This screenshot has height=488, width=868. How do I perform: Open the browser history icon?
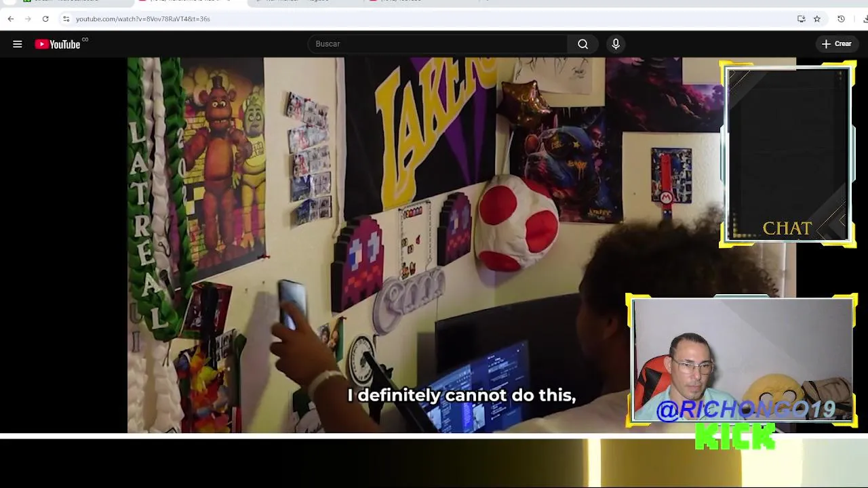click(841, 19)
